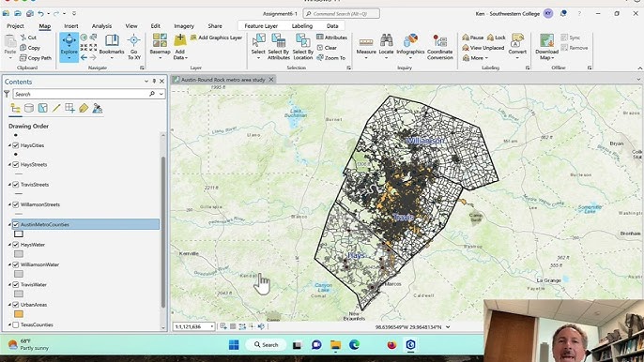Open the map scale dropdown

212,326
